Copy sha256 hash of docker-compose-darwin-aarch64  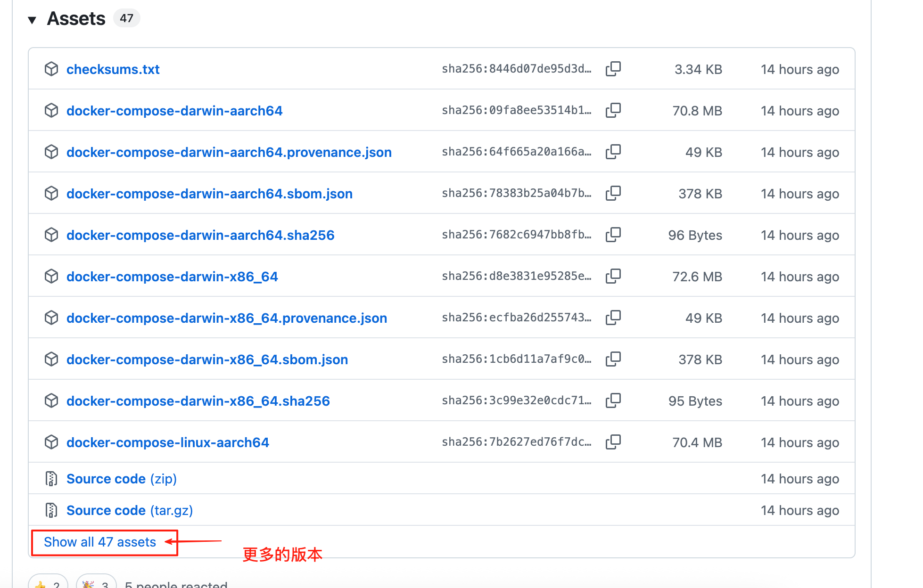point(613,110)
